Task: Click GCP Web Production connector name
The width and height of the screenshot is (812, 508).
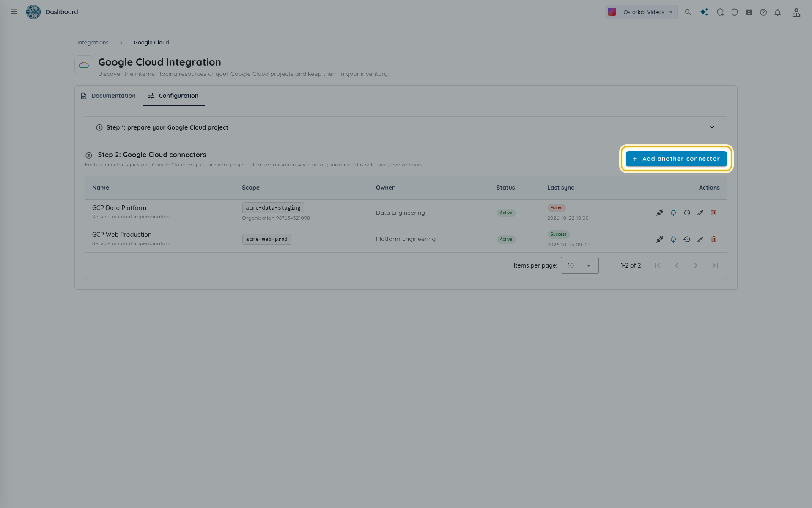Action: [x=122, y=235]
